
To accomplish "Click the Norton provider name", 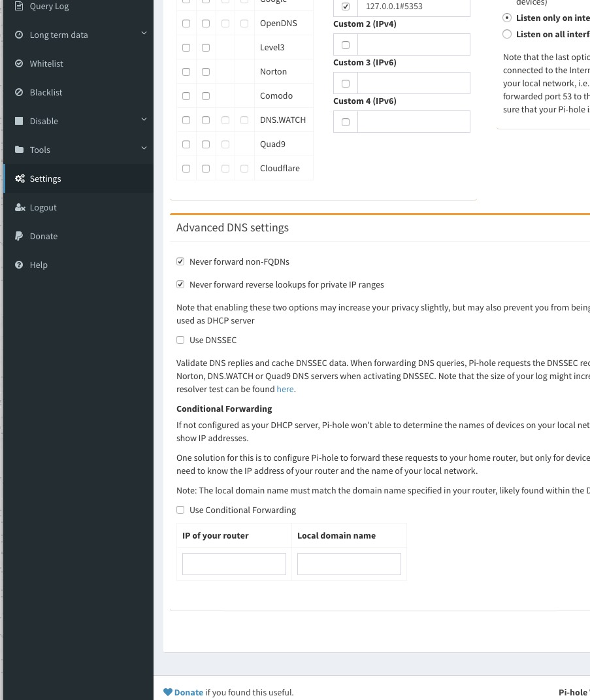I will coord(273,71).
